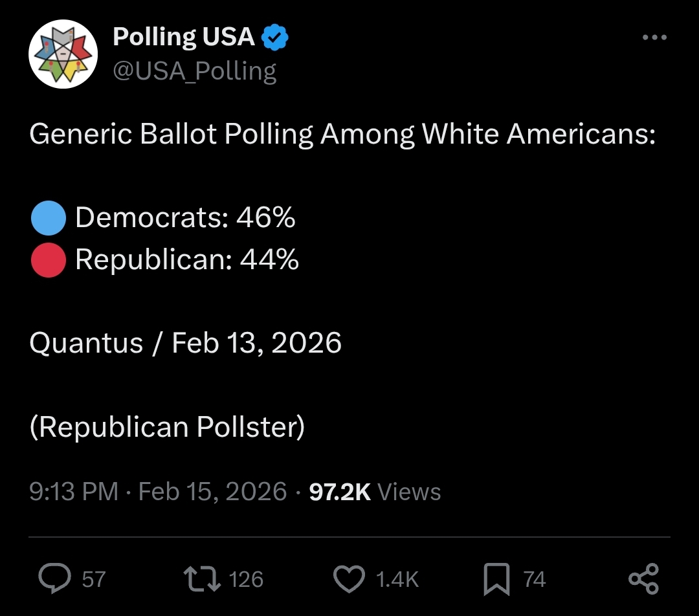699x616 pixels.
Task: Bookmark the post with the bookmark icon
Action: pyautogui.click(x=496, y=578)
